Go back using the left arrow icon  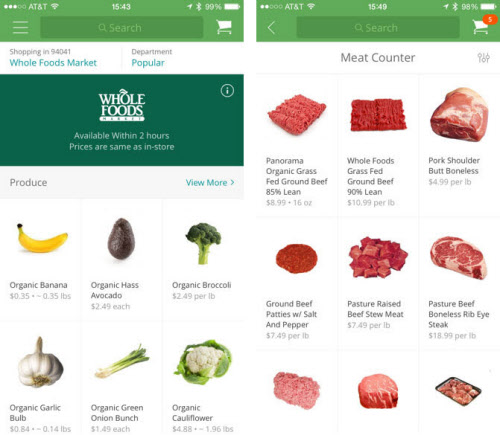point(271,28)
